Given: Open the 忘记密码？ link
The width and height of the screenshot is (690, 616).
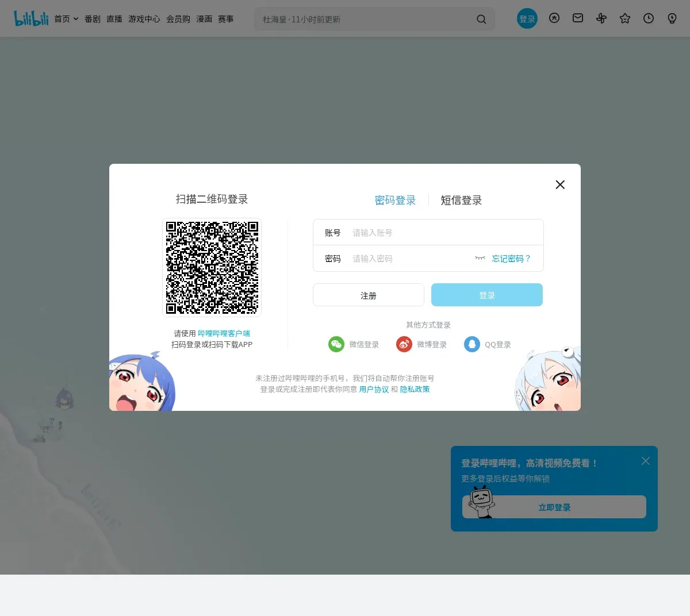Looking at the screenshot, I should pyautogui.click(x=511, y=259).
